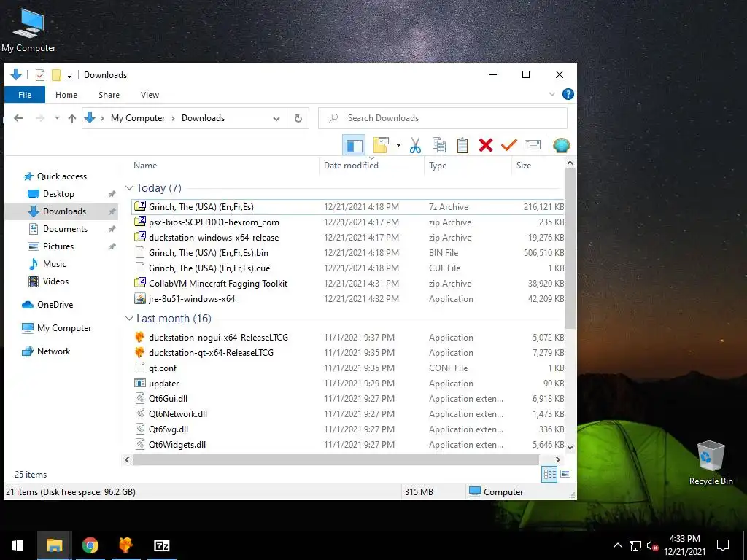
Task: Sort by the Type column header
Action: (x=438, y=166)
